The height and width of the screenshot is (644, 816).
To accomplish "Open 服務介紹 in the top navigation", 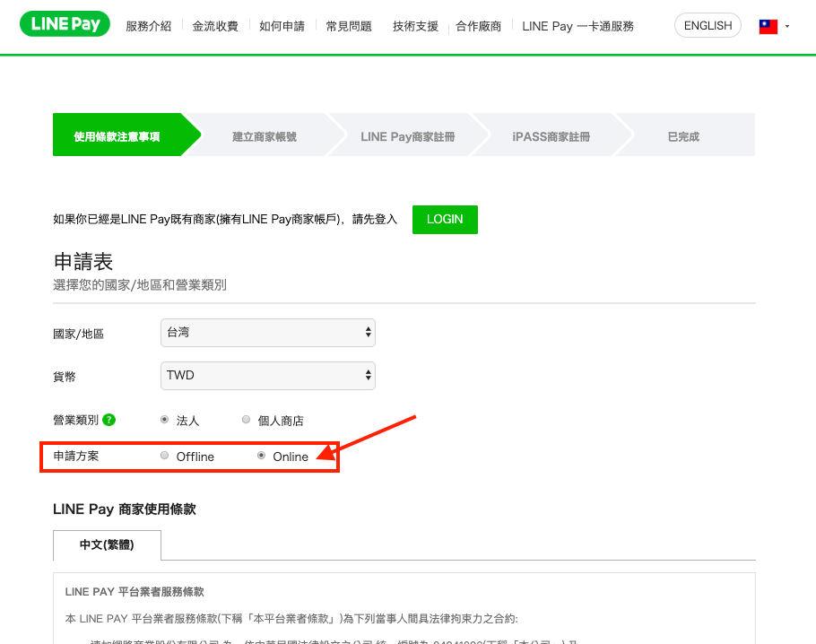I will pyautogui.click(x=149, y=26).
